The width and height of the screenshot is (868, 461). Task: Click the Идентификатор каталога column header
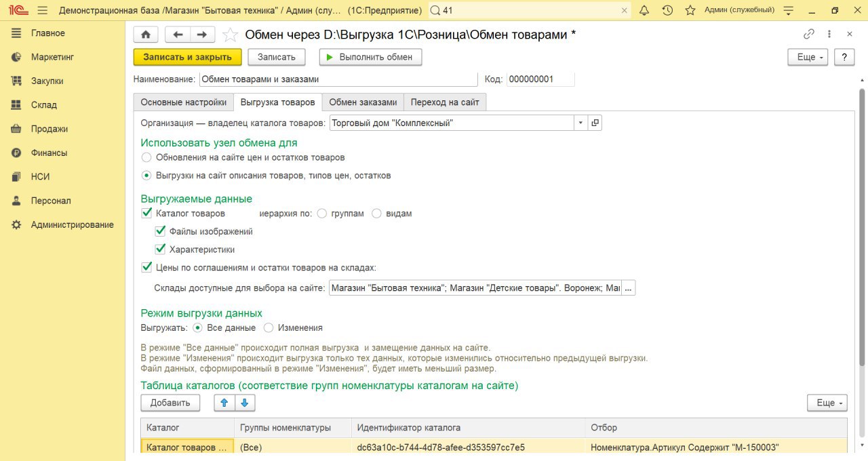(468, 428)
